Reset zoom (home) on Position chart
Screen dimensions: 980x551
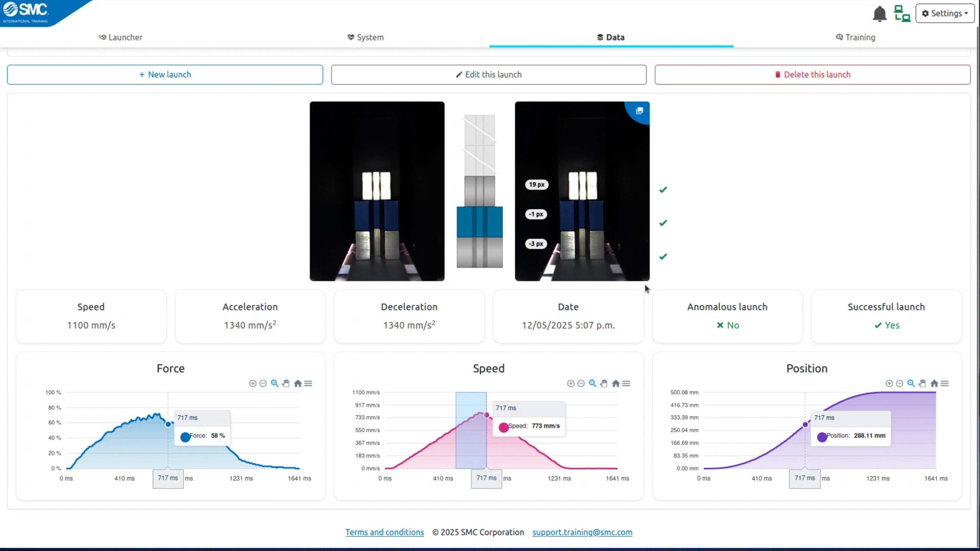[x=934, y=383]
